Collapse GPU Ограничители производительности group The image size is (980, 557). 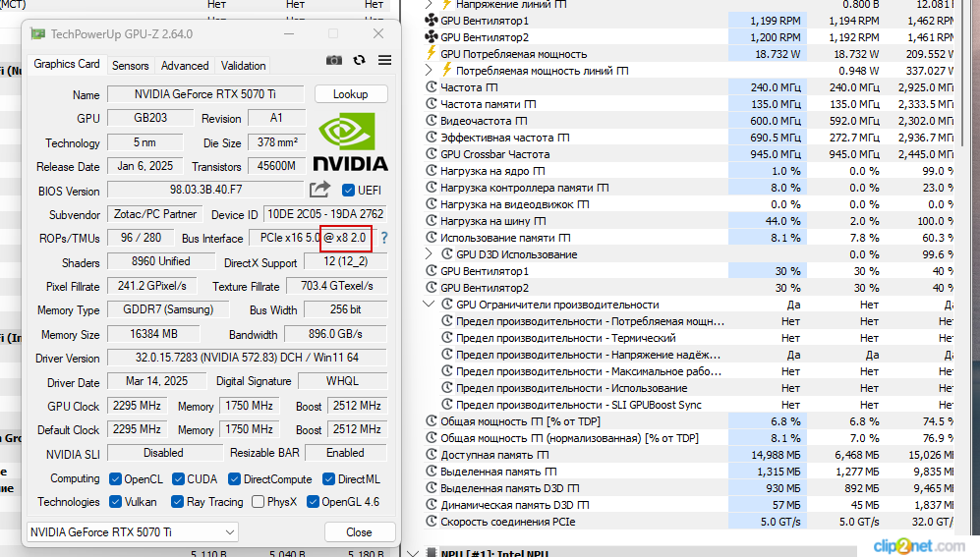click(429, 305)
